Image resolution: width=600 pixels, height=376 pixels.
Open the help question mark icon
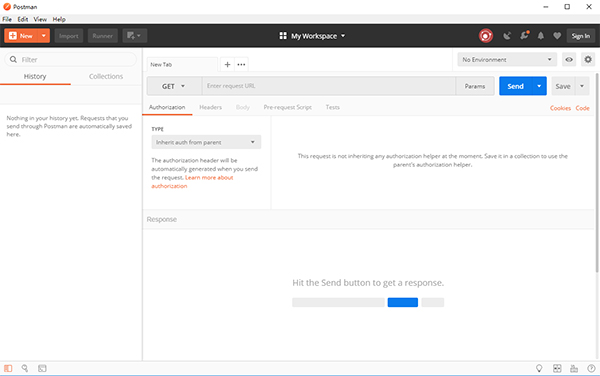[591, 368]
